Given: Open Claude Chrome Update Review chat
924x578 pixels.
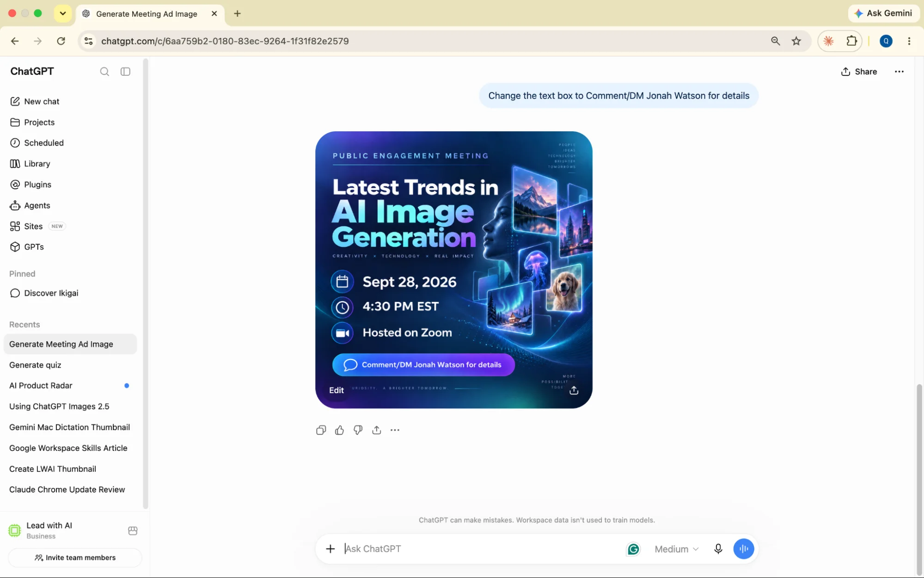Looking at the screenshot, I should pyautogui.click(x=69, y=490).
